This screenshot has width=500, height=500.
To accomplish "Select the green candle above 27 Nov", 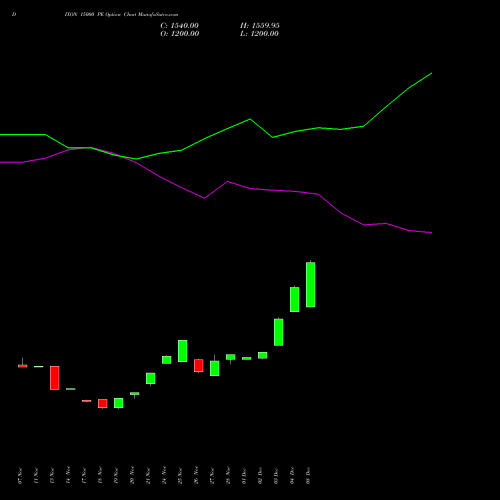I will 215,368.
